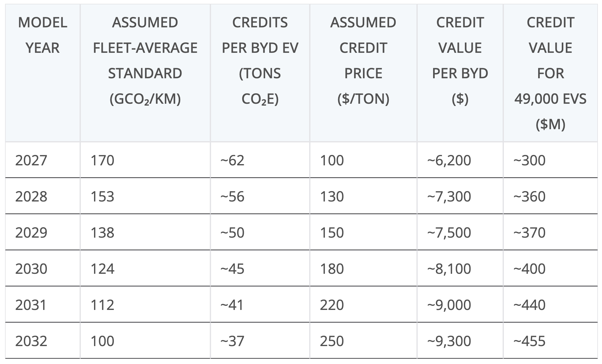602x364 pixels.
Task: Click the 2029 row label
Action: tap(31, 233)
